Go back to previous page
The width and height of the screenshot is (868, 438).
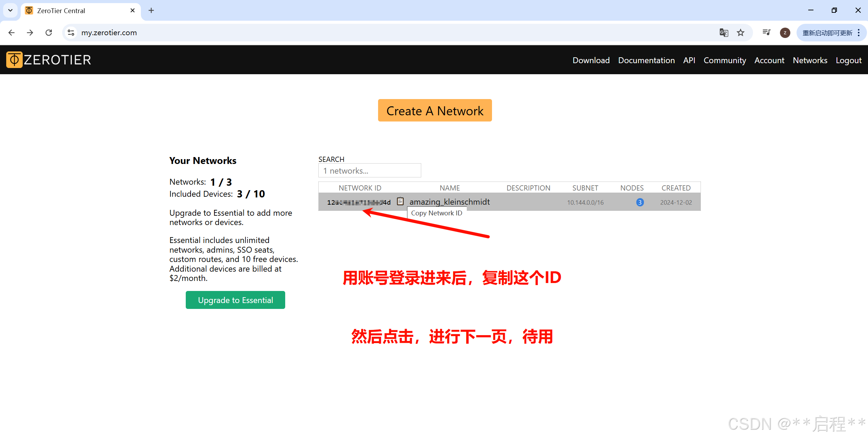[11, 32]
